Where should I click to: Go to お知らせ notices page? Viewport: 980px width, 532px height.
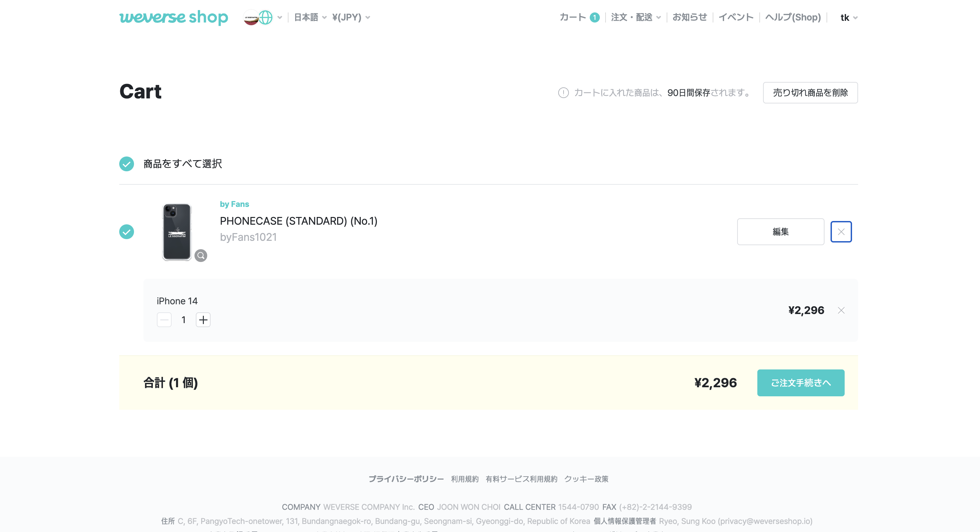point(689,17)
